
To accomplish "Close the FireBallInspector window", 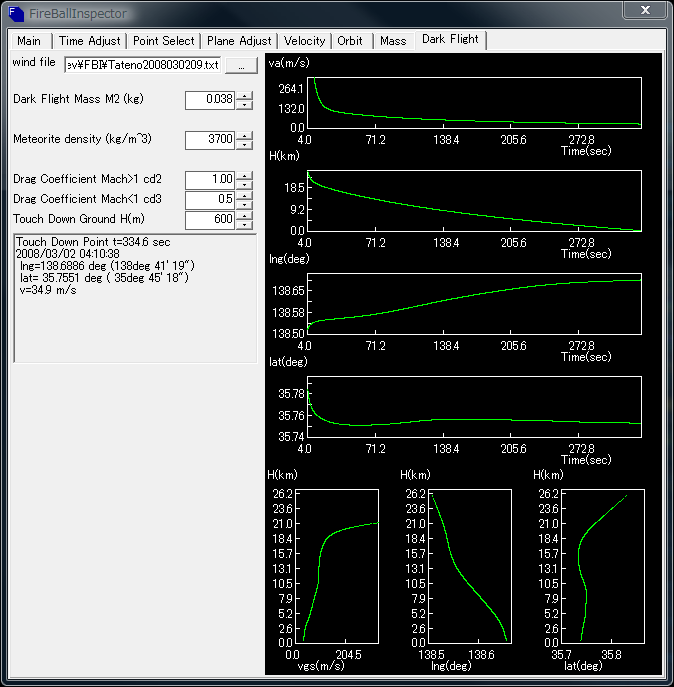I will [x=645, y=11].
